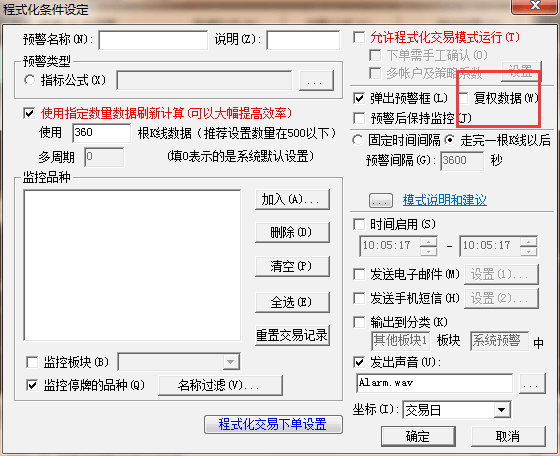Screen dimensions: 560x456
Task: Open 程式化交易下单设置
Action: click(273, 424)
